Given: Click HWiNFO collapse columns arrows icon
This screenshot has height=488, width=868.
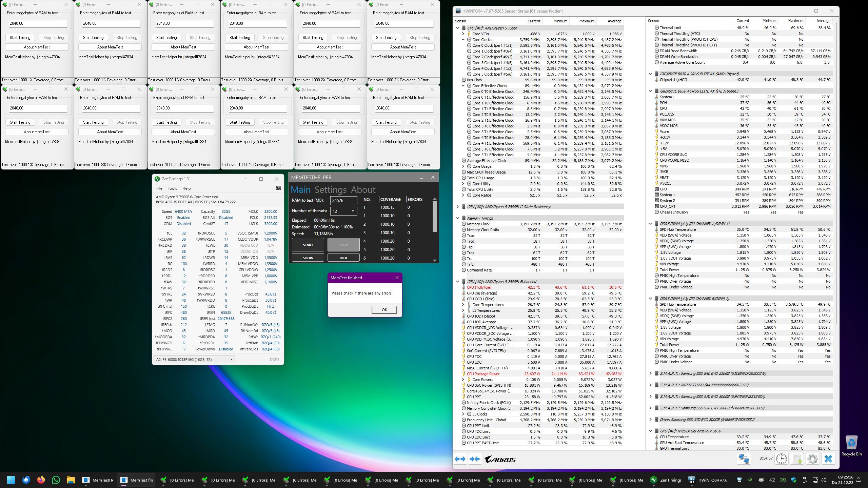Looking at the screenshot, I should pos(475,459).
